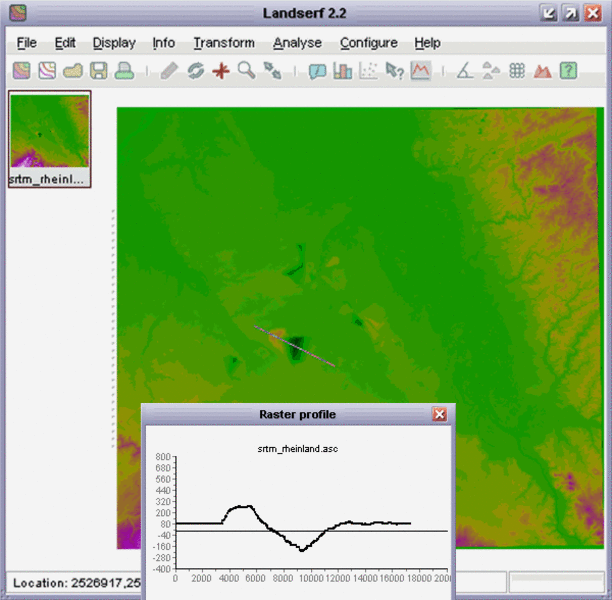Open the Display menu
This screenshot has height=600, width=612.
pyautogui.click(x=114, y=43)
